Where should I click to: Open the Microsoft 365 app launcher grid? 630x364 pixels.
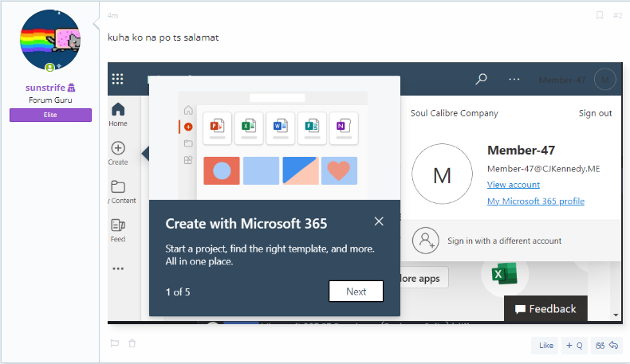pyautogui.click(x=117, y=79)
